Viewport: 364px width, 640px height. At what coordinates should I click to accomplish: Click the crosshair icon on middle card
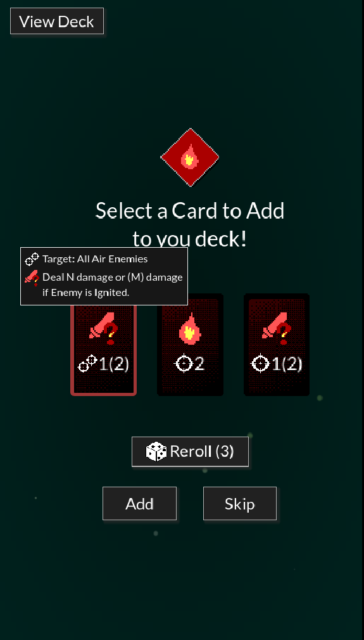(x=184, y=363)
